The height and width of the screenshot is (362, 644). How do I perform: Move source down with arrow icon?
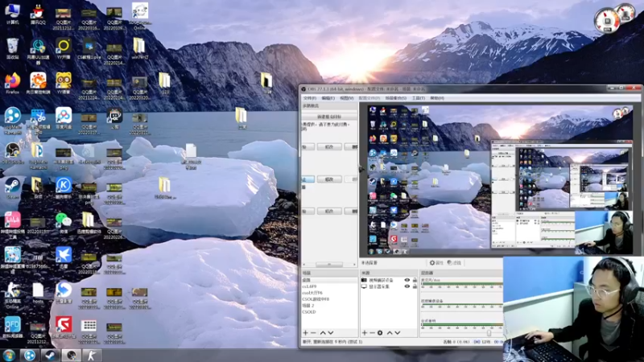click(398, 332)
